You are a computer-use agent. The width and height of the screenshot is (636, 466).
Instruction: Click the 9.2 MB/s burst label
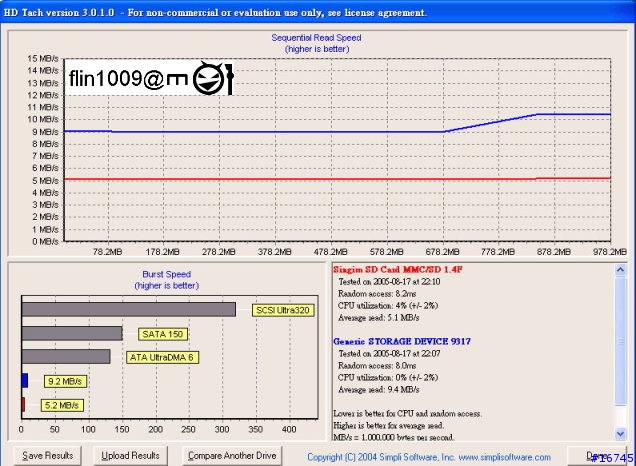point(65,381)
